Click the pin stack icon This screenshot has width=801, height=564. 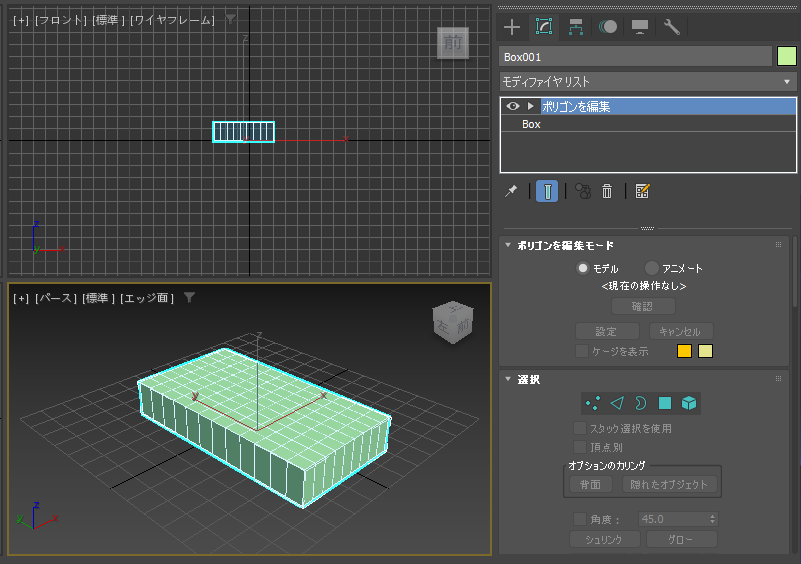click(511, 192)
